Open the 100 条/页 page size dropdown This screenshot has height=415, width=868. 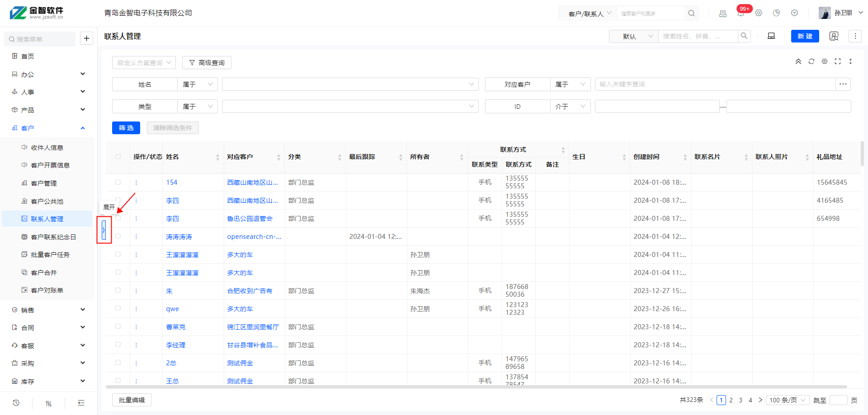coord(787,400)
